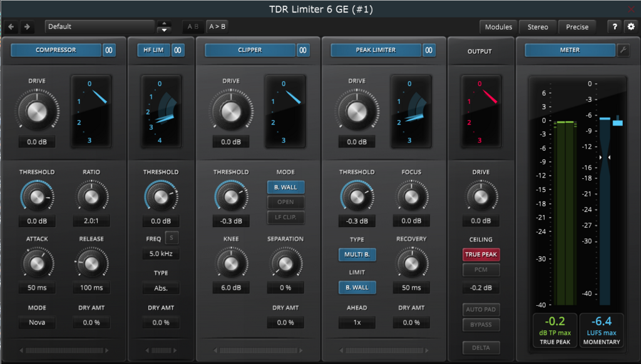Select PCM ceiling mode
Viewport: 641px width, 364px height.
point(481,270)
